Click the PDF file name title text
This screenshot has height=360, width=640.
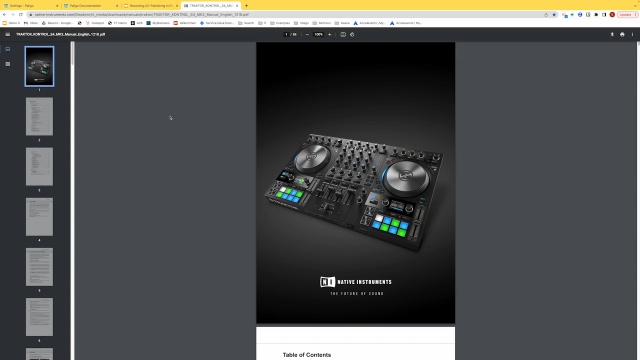60,34
